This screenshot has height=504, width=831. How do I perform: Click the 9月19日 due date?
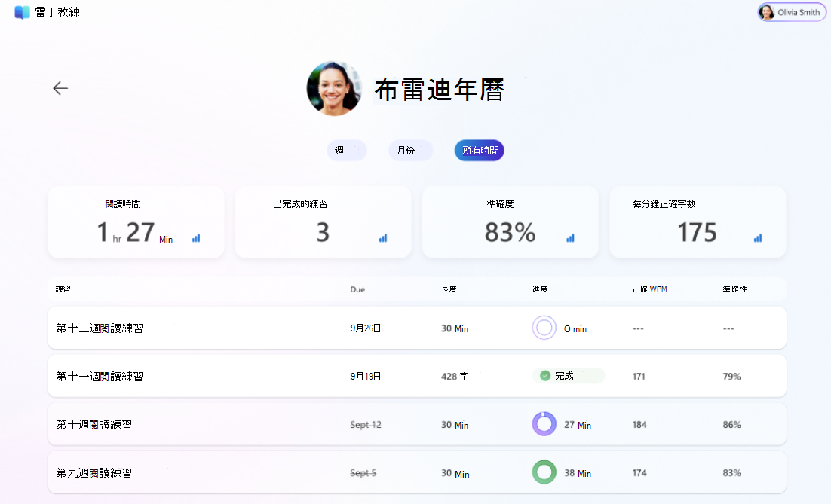(366, 377)
